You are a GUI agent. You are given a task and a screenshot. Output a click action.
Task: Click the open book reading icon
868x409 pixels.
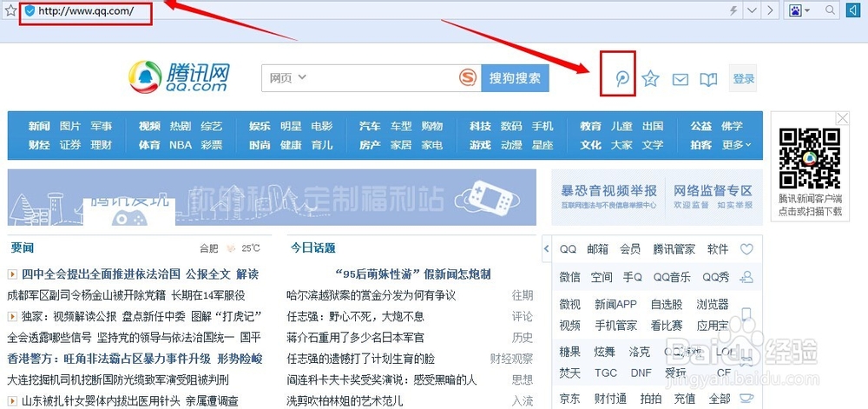pos(708,80)
